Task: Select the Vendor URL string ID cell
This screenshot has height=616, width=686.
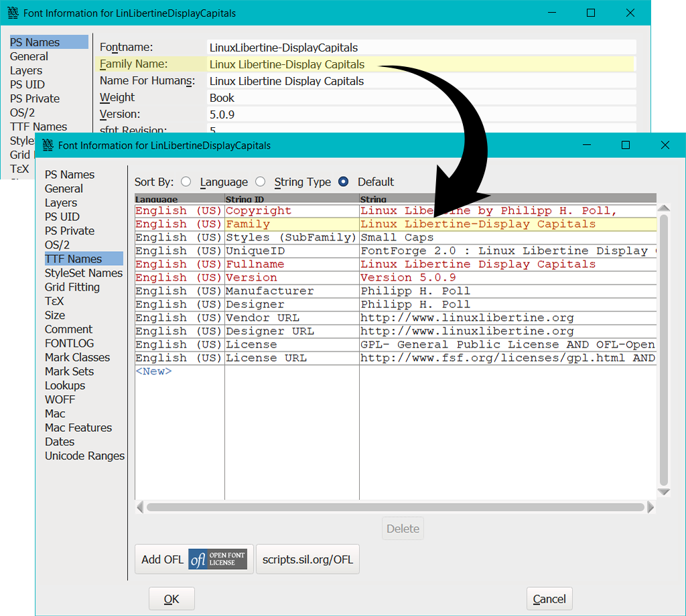Action: click(x=291, y=317)
